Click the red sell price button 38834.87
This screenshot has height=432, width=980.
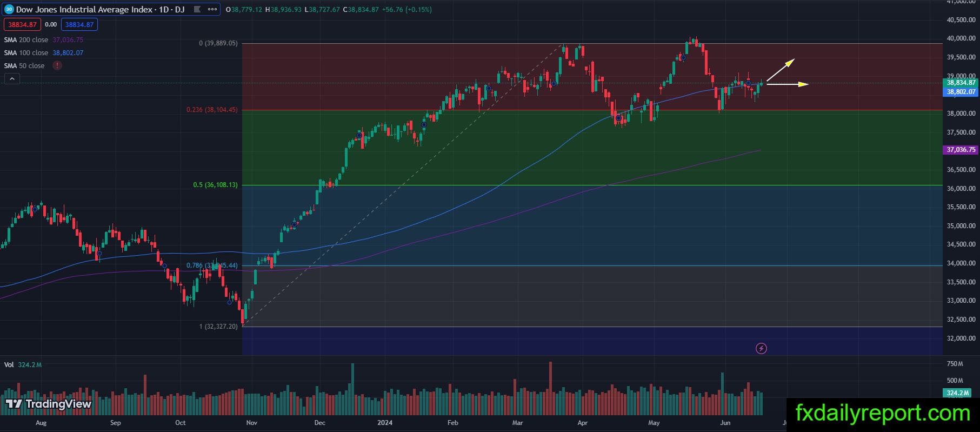(x=22, y=24)
